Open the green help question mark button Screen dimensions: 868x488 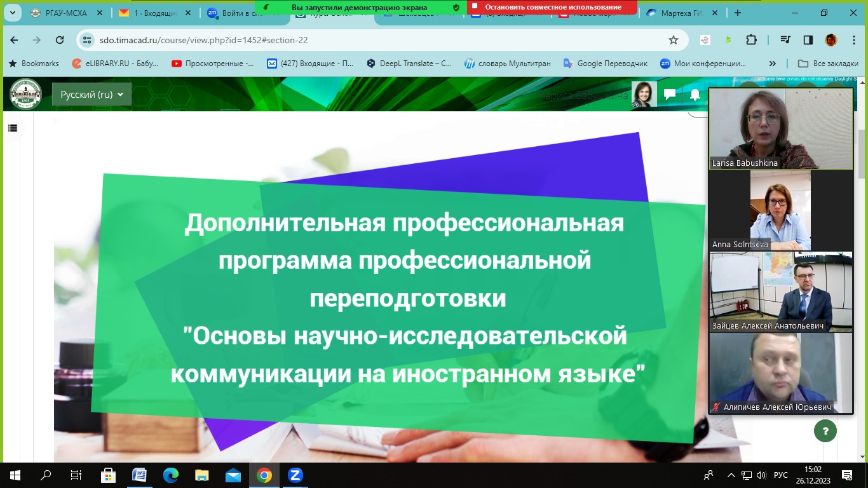825,431
